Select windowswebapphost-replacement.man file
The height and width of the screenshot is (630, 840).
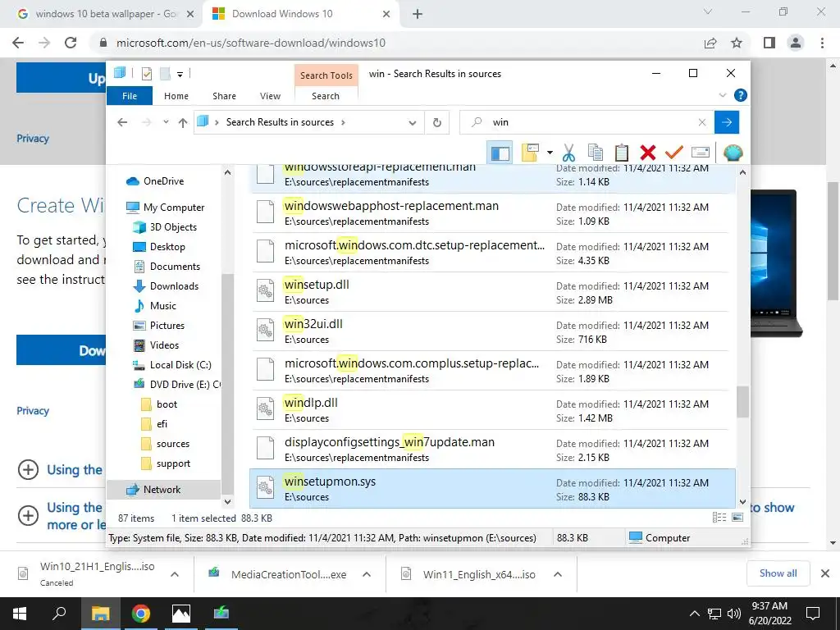[492, 213]
